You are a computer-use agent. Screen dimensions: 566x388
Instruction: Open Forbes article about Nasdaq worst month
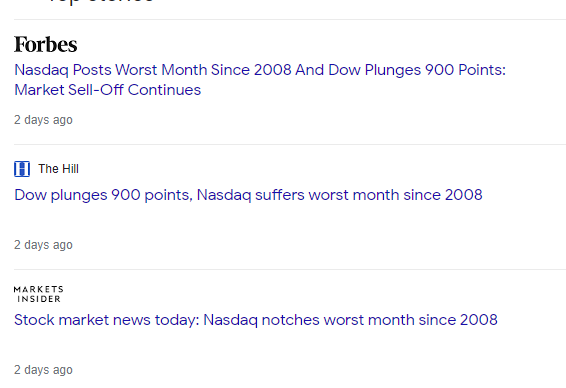point(260,80)
